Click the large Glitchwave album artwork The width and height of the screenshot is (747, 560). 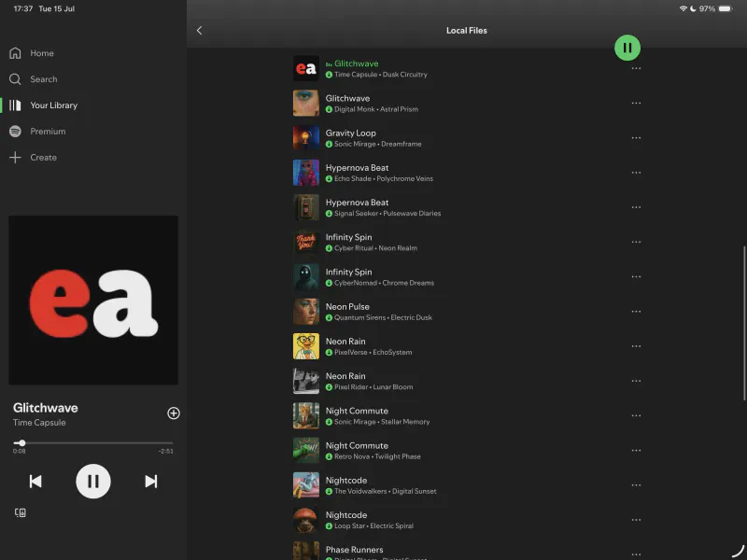click(93, 301)
